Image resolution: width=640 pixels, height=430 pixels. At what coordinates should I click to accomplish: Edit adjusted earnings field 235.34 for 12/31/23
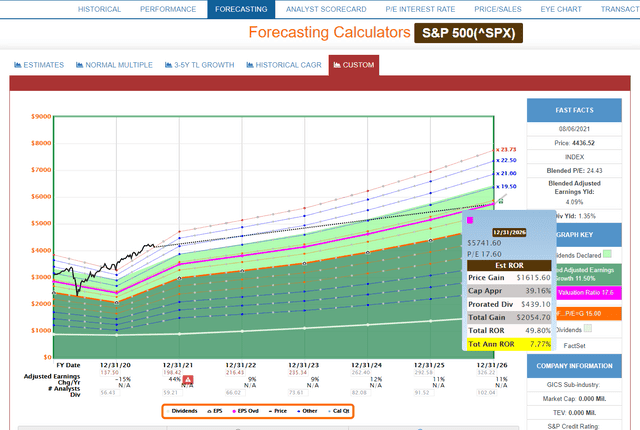click(x=298, y=372)
